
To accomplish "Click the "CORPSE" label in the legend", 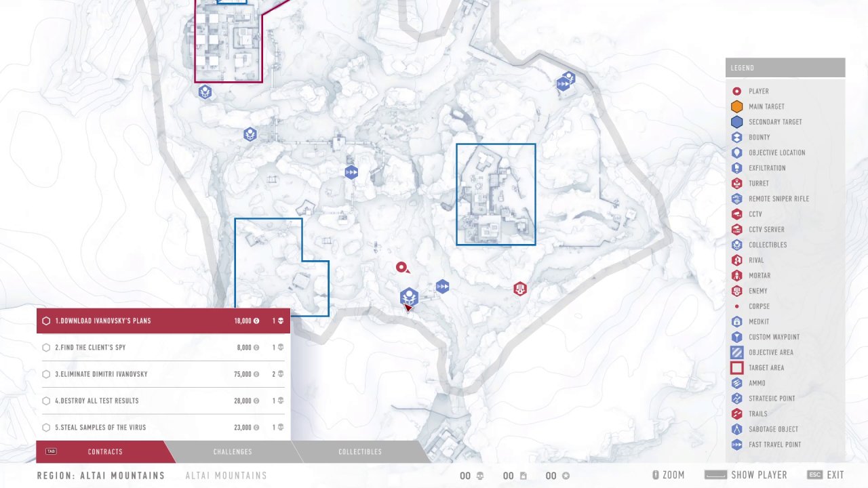I will 759,306.
